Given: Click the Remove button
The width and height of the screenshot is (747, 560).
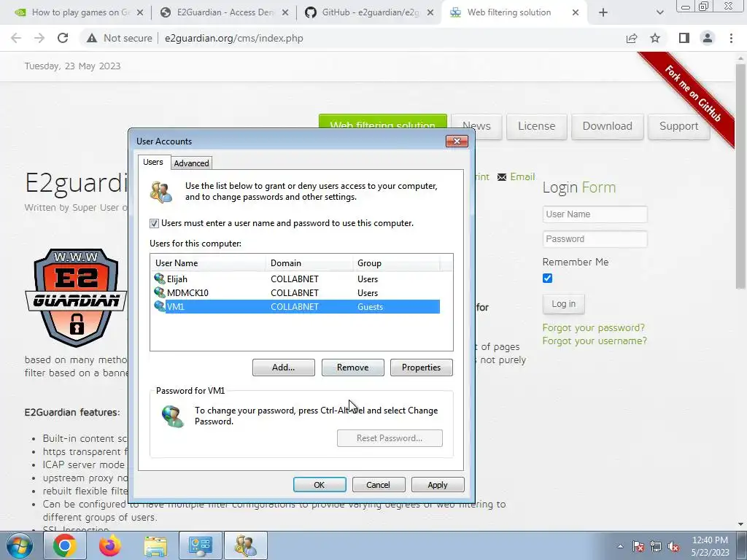Looking at the screenshot, I should pyautogui.click(x=352, y=367).
